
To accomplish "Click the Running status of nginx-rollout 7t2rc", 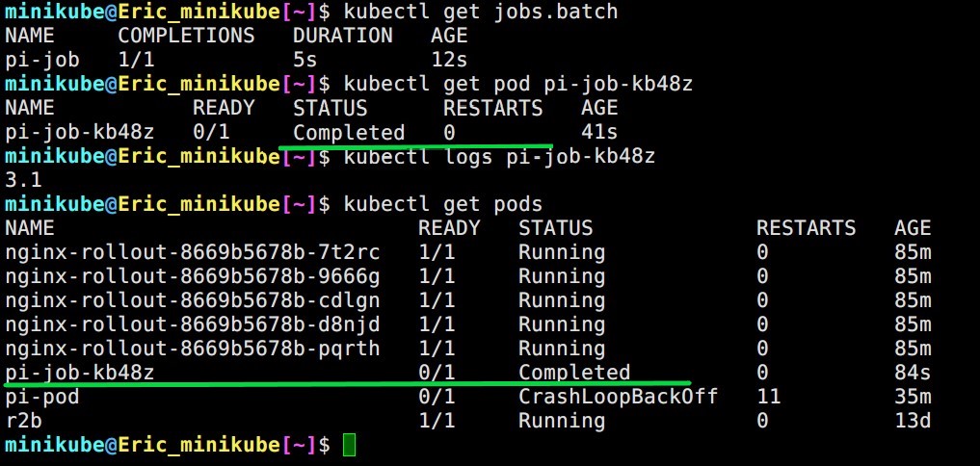I will 562,253.
